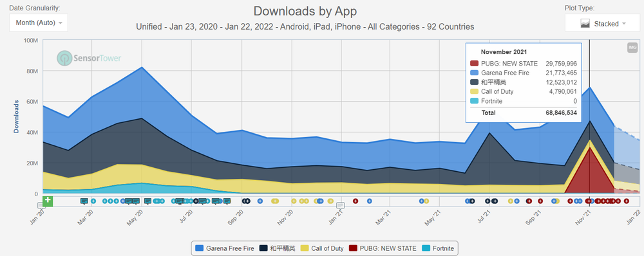Toggle PUBG: NEW STATE legend entry
This screenshot has width=644, height=256.
tap(383, 248)
